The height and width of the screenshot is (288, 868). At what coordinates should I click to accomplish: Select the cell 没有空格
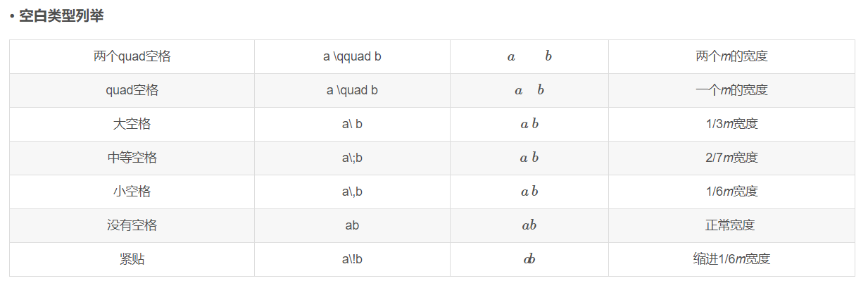coord(132,225)
